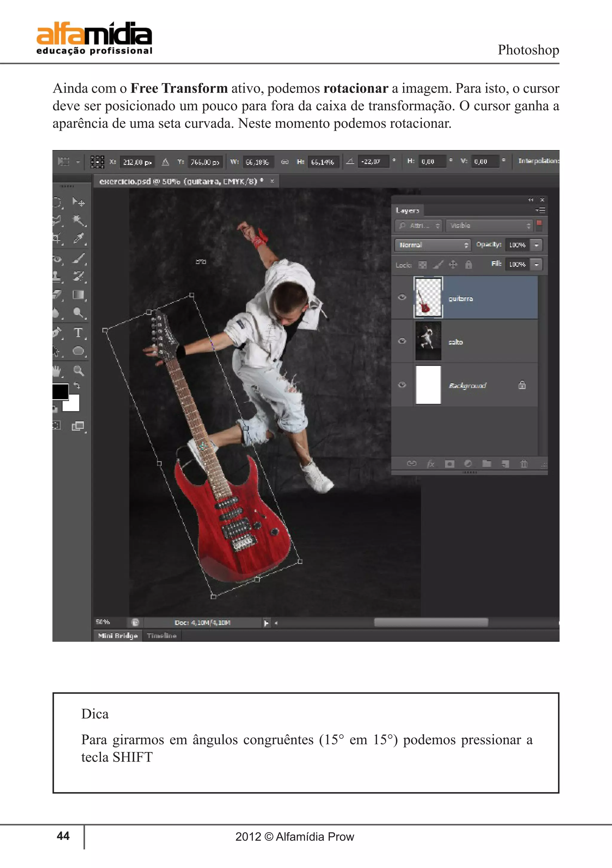
Task: Toggle lock all
Action: (469, 264)
